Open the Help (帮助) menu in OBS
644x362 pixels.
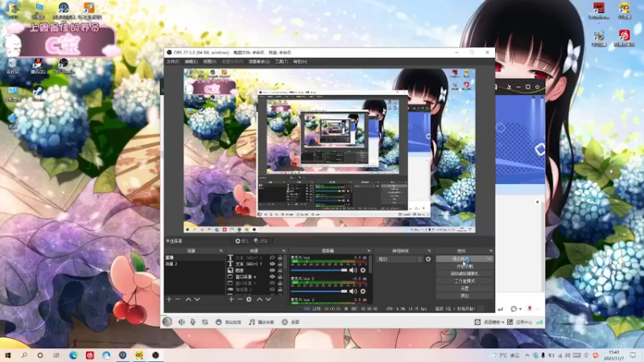[x=299, y=62]
